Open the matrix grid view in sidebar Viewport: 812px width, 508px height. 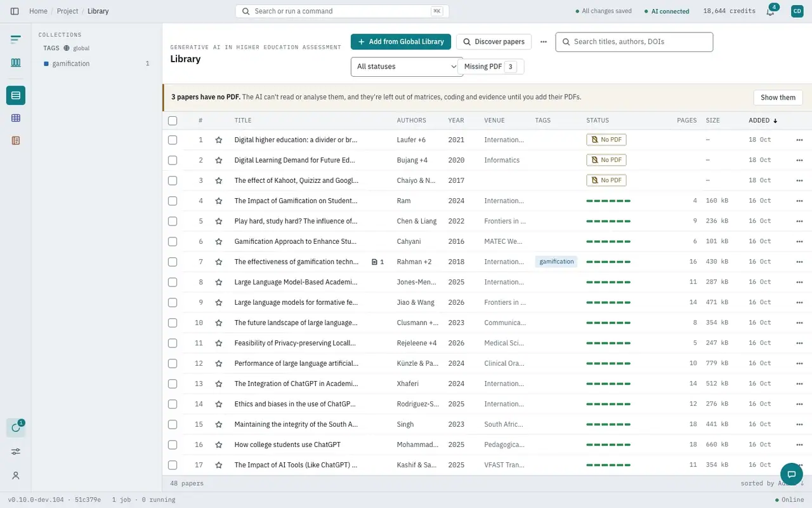coord(16,118)
